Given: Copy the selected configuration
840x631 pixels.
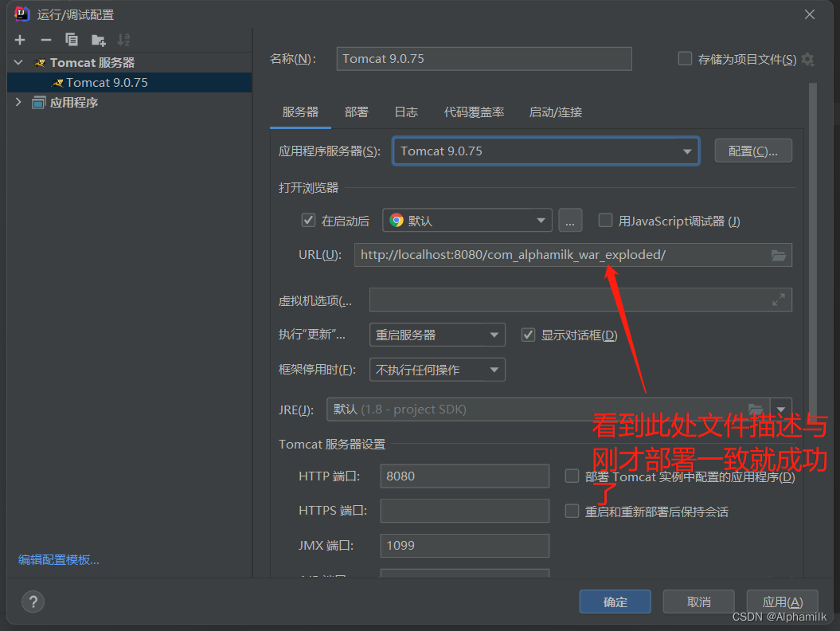Looking at the screenshot, I should point(71,40).
